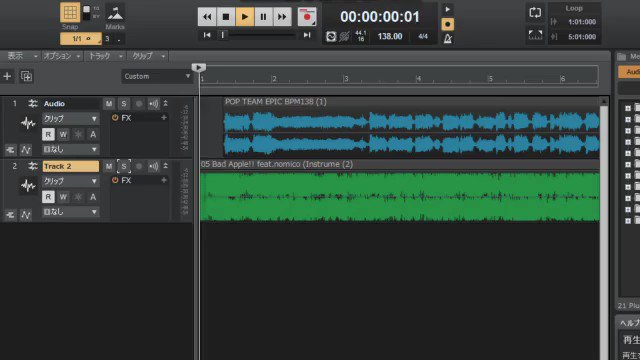
Task: Open the Marks marker icon
Action: click(x=115, y=13)
